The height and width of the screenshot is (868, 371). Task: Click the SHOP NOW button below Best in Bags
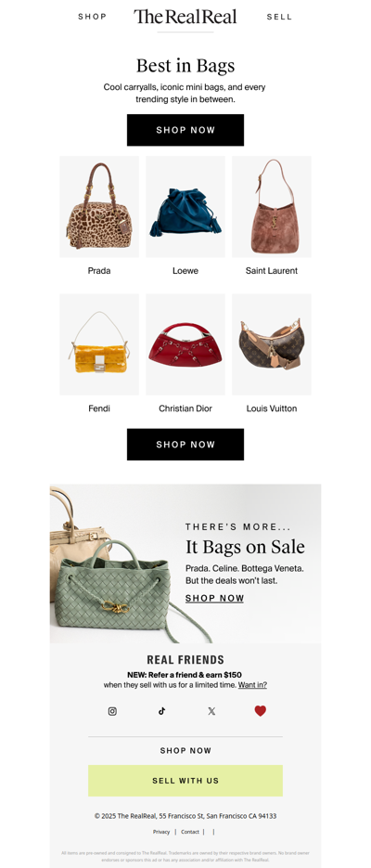pyautogui.click(x=185, y=130)
